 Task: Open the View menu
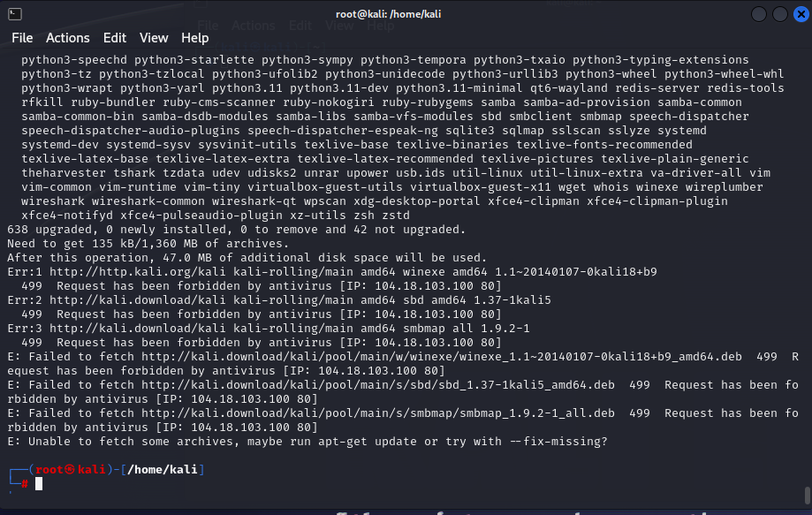[x=154, y=38]
